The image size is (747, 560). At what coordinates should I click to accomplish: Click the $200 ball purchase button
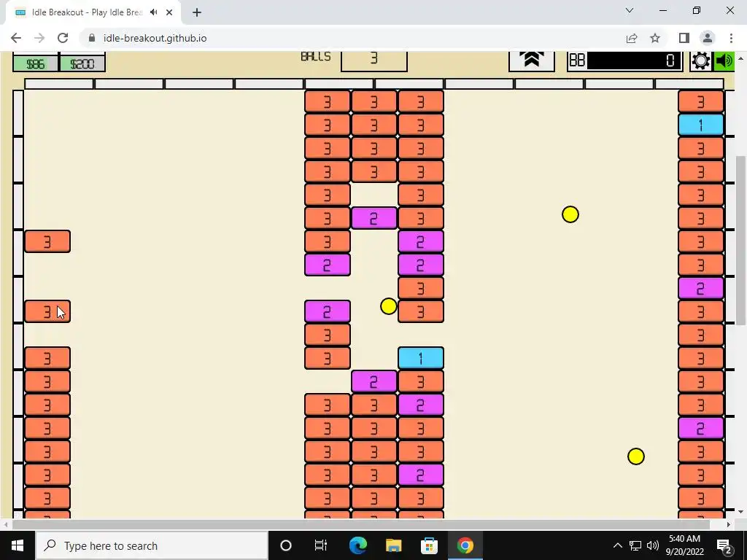(x=82, y=63)
